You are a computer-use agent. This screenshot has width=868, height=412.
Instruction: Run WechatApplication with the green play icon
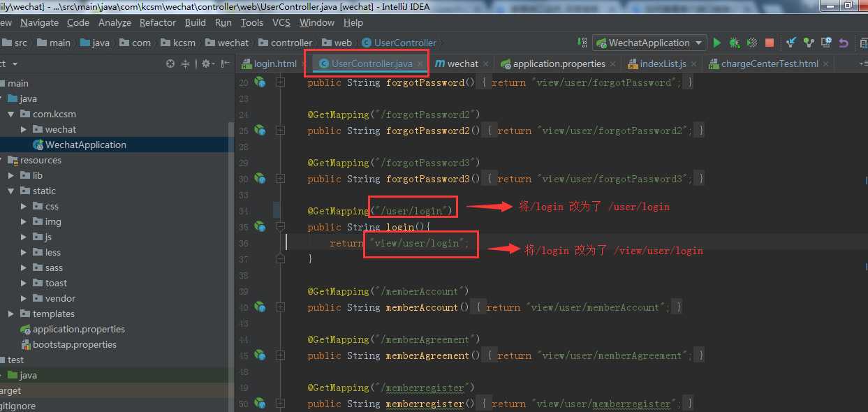[717, 43]
